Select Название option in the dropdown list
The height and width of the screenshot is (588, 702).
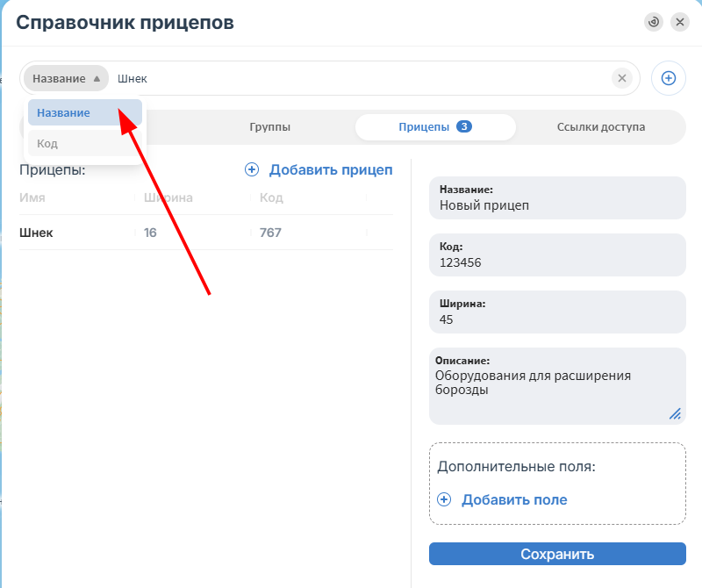[x=85, y=113]
